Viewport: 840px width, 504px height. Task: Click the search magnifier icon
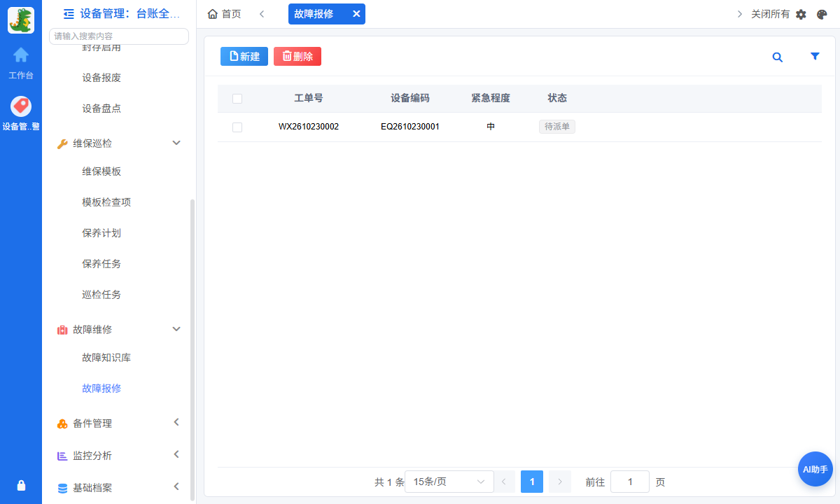coord(777,57)
